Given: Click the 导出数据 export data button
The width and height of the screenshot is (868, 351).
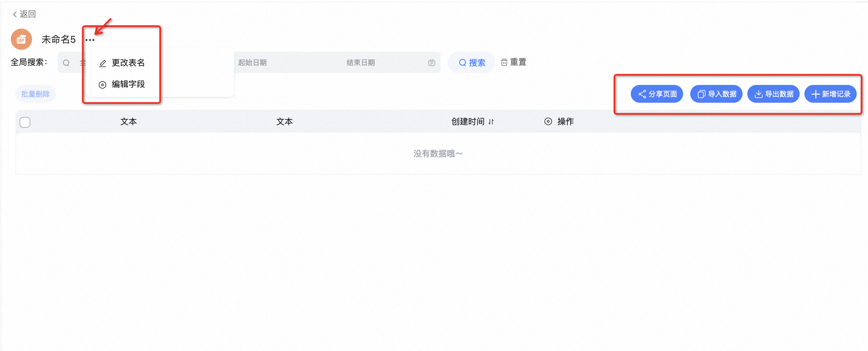Looking at the screenshot, I should pyautogui.click(x=773, y=94).
